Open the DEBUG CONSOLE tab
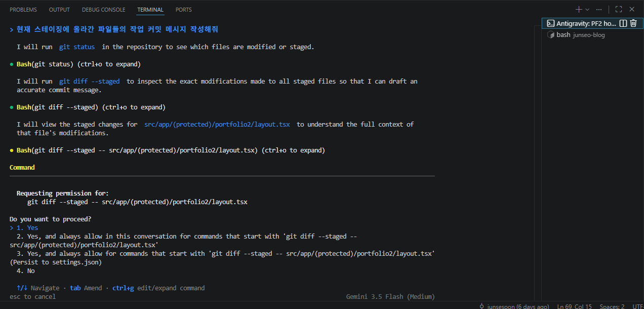Viewport: 644px width, 309px height. point(103,10)
